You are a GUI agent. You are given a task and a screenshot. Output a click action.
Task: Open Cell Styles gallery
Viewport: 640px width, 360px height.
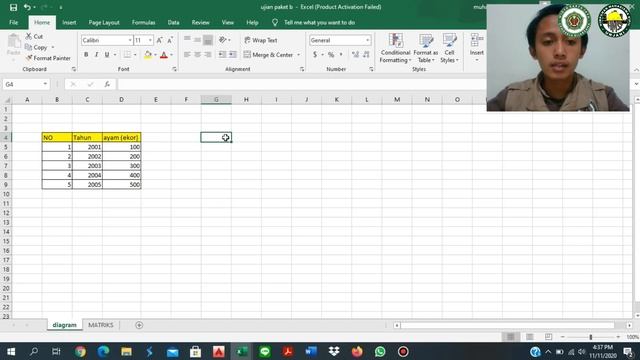coord(449,48)
